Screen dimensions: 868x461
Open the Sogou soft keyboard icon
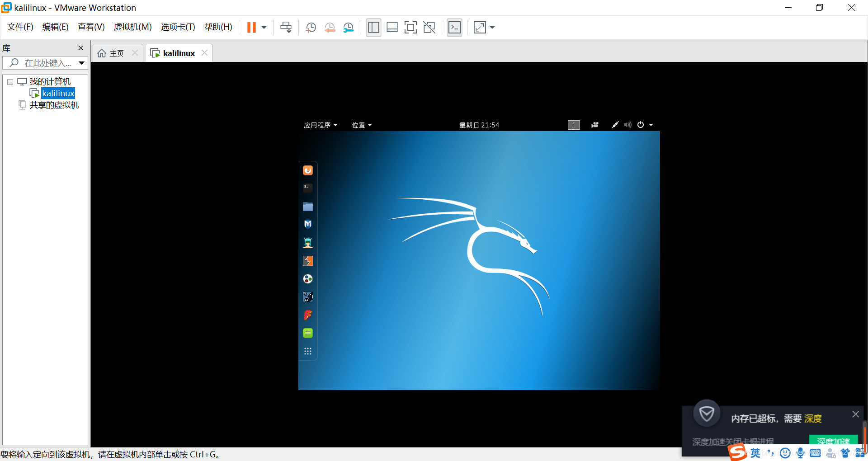click(816, 453)
